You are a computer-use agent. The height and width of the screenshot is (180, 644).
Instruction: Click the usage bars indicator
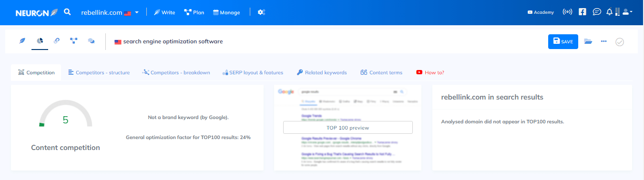point(617,12)
